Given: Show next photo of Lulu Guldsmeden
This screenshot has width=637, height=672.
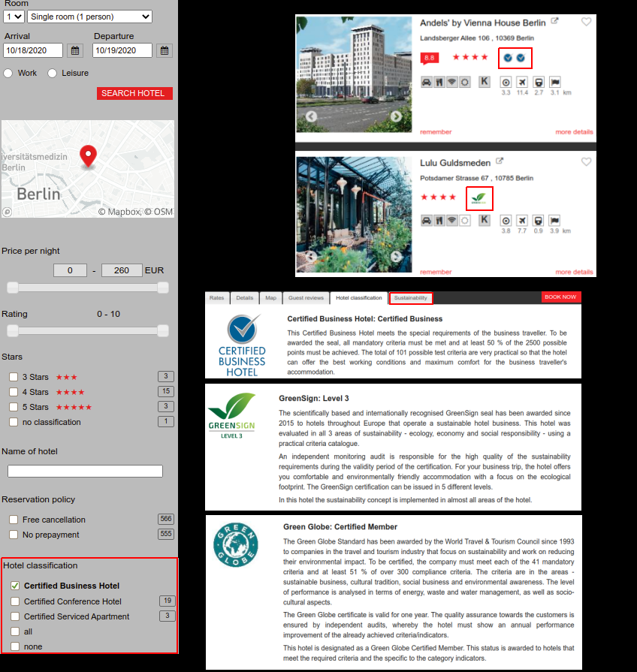Looking at the screenshot, I should [396, 256].
